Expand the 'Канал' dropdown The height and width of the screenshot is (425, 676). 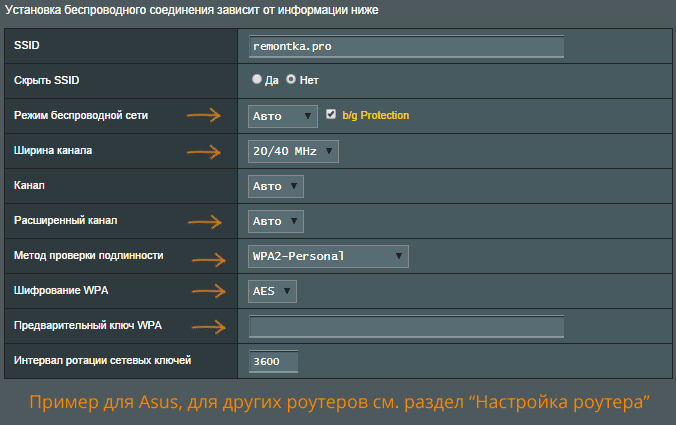275,186
